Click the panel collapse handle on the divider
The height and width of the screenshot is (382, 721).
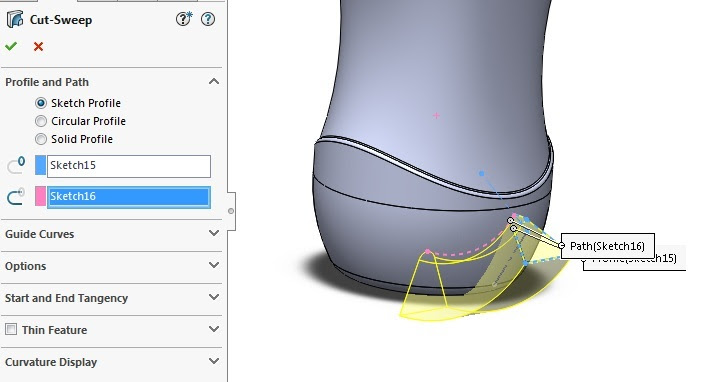tap(231, 211)
